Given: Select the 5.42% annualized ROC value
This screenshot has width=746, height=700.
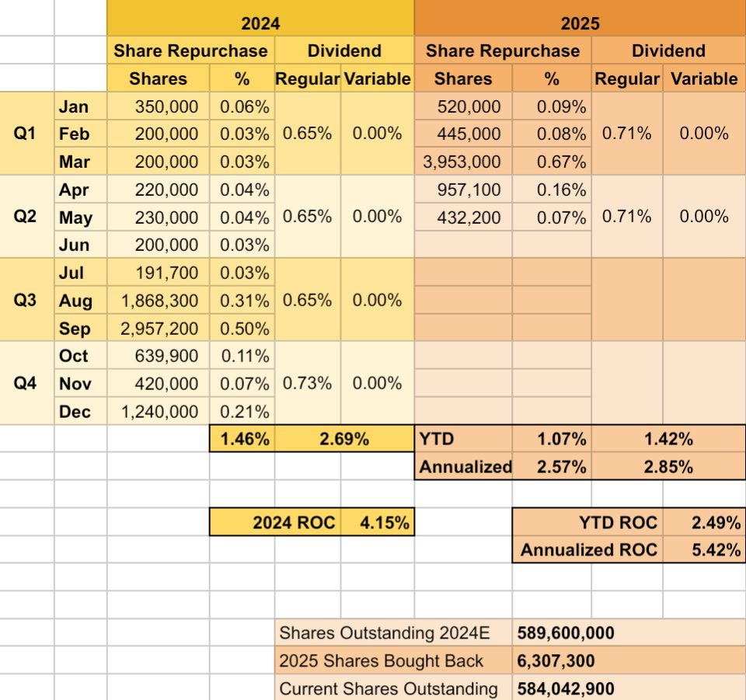Looking at the screenshot, I should pos(704,549).
